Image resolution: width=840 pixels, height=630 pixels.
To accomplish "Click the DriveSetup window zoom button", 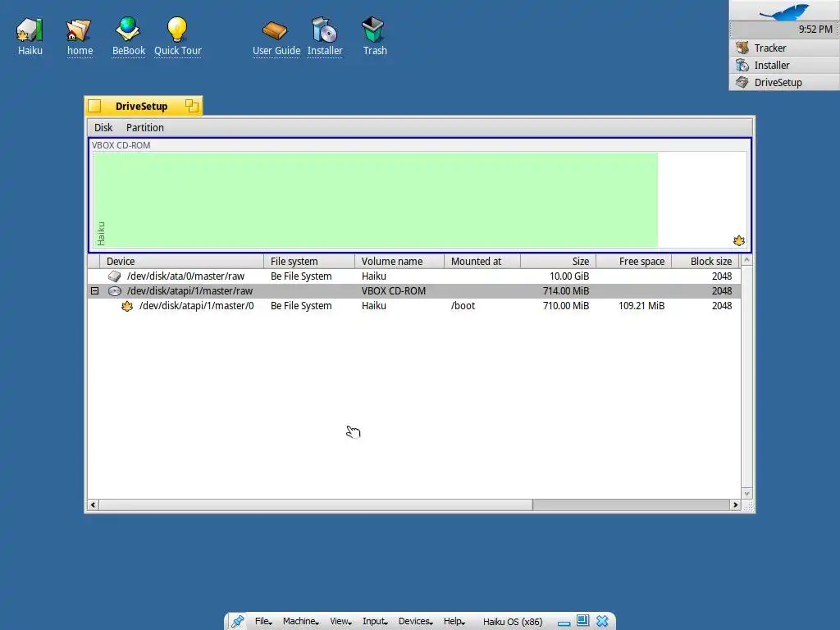I will point(192,106).
